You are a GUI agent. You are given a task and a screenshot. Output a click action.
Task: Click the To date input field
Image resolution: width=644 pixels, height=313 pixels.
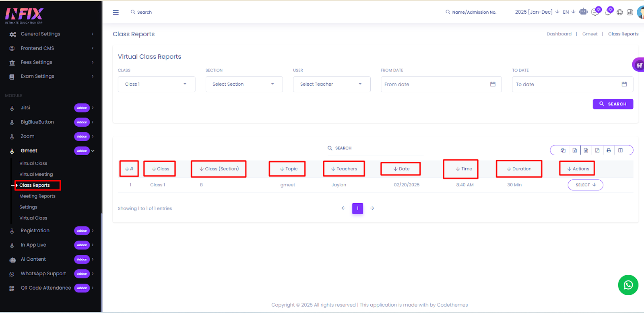click(572, 84)
